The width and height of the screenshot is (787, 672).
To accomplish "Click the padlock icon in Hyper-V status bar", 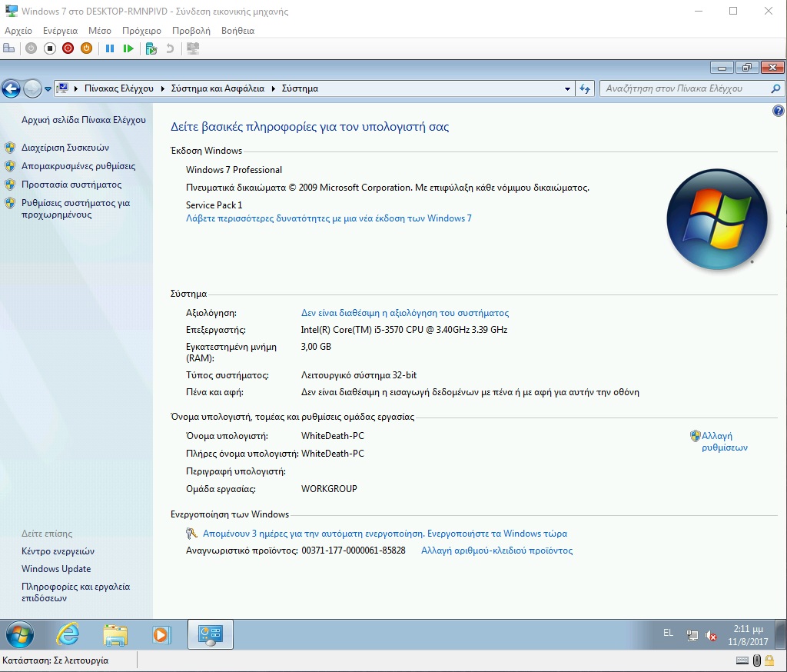I will click(x=769, y=660).
